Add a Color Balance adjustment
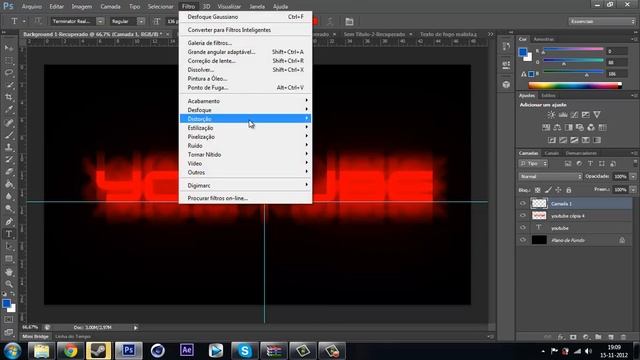Viewport: 640px width, 360px height. (x=557, y=127)
